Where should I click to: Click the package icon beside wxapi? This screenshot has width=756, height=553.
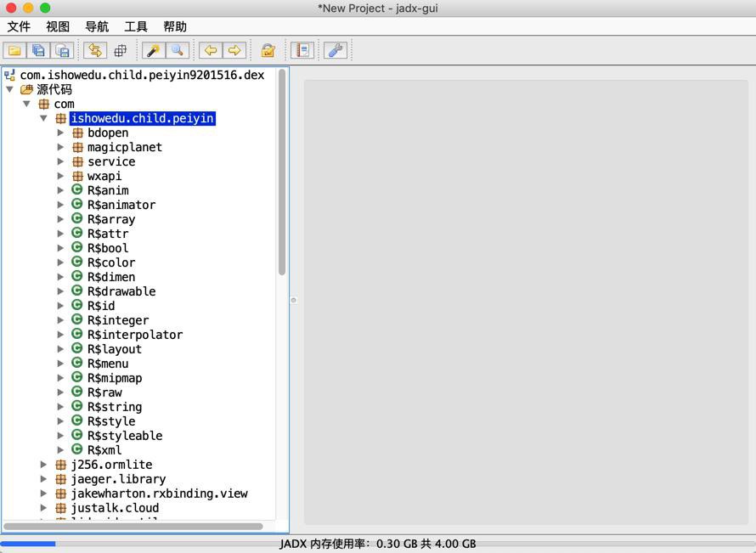tap(77, 176)
